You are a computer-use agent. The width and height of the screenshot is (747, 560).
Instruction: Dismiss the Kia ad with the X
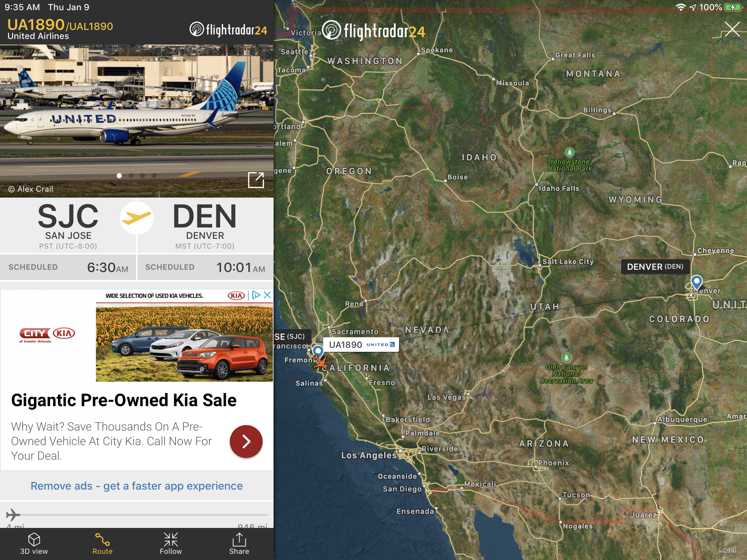click(267, 295)
